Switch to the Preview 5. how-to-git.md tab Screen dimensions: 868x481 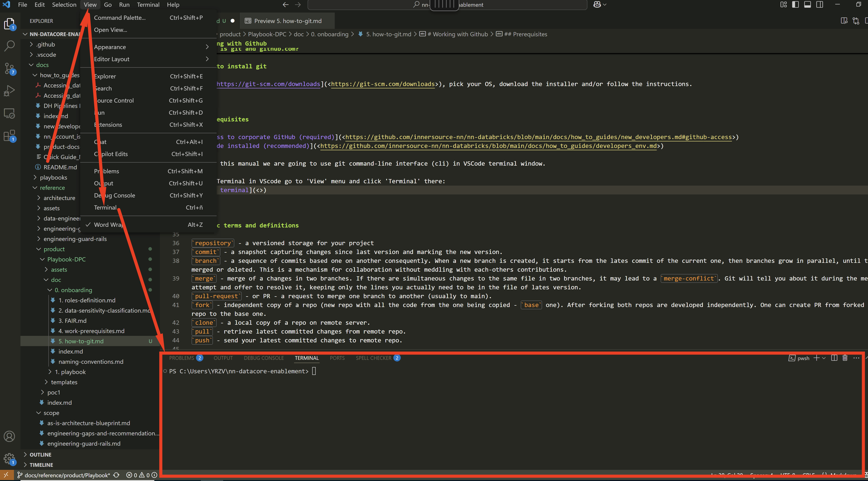[x=287, y=21]
